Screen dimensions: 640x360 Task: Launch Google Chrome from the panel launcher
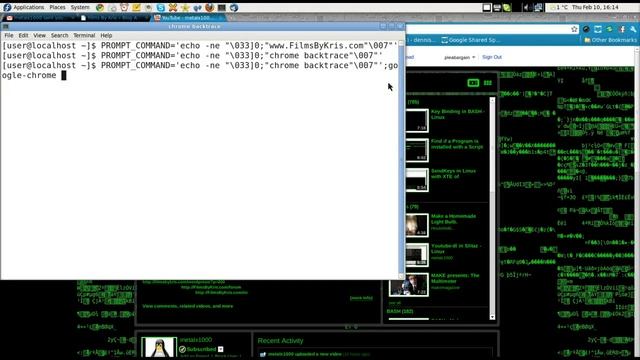[100, 7]
